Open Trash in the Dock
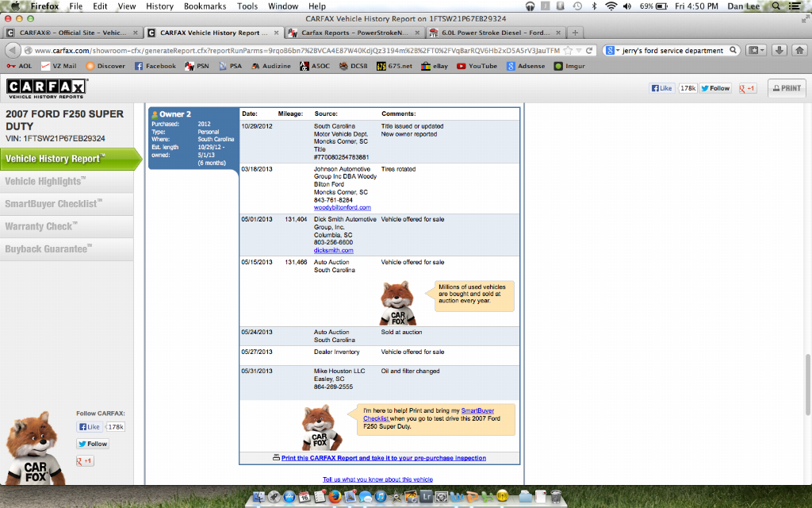 (556, 496)
